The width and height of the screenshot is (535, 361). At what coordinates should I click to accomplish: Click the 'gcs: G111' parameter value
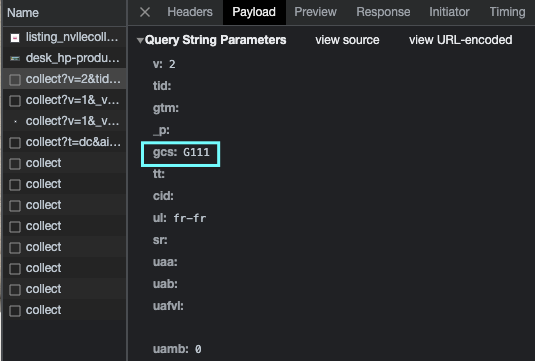coord(181,152)
